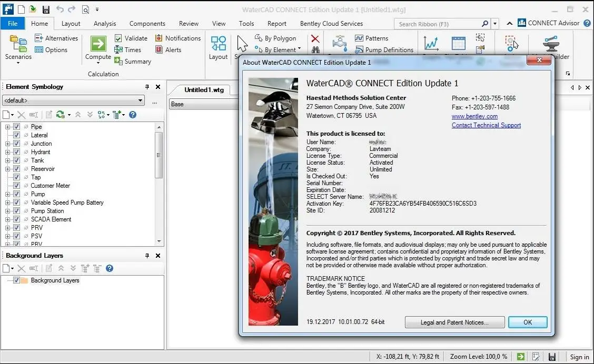The image size is (594, 364).
Task: Click the Search Ribbon input field
Action: coord(438,24)
